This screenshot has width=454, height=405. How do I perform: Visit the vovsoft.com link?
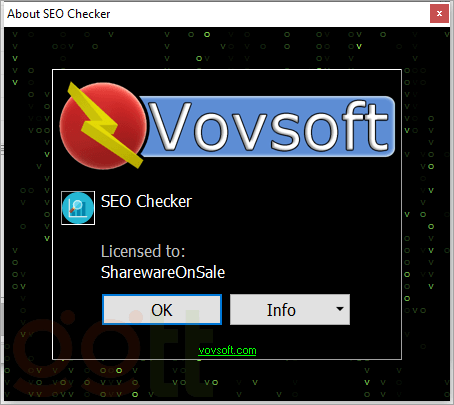tap(227, 350)
